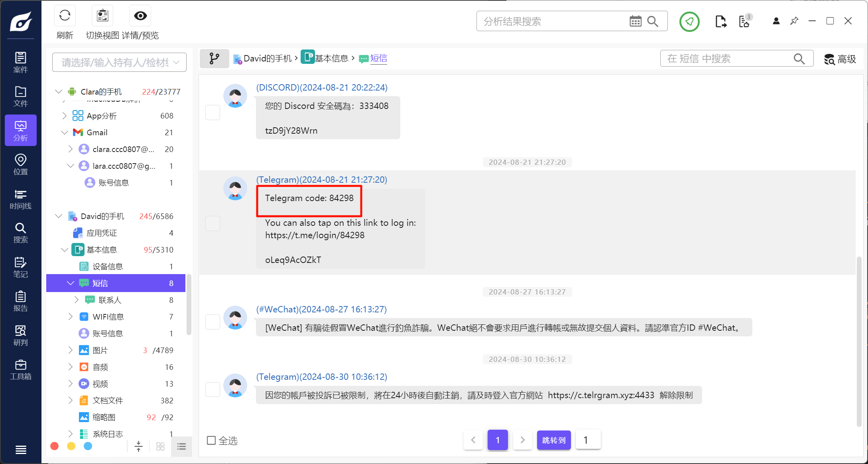Tick the WeChat message checkbox
This screenshot has width=868, height=464.
tap(213, 322)
